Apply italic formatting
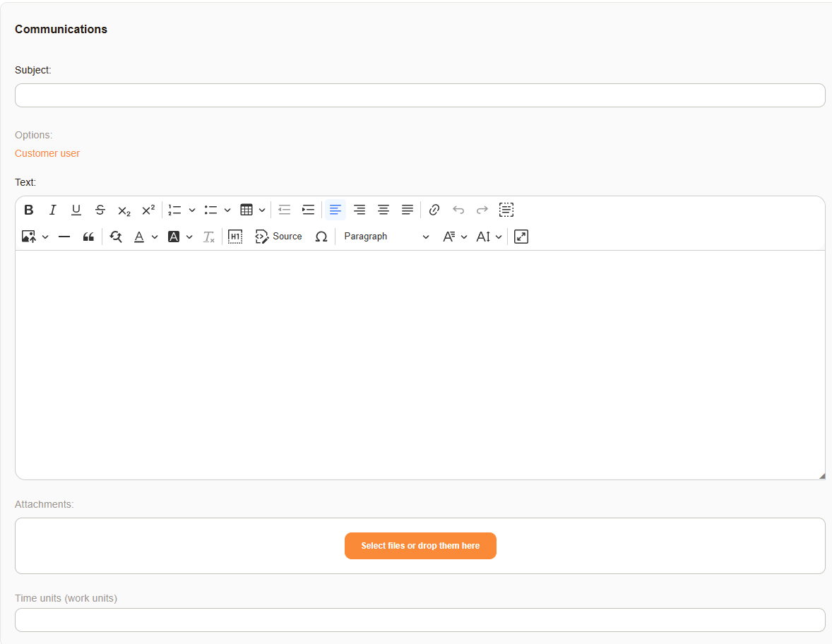The width and height of the screenshot is (832, 644). (x=52, y=210)
